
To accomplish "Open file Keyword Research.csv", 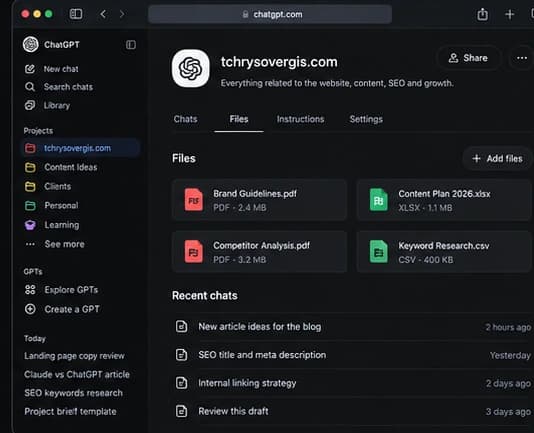I will (444, 251).
